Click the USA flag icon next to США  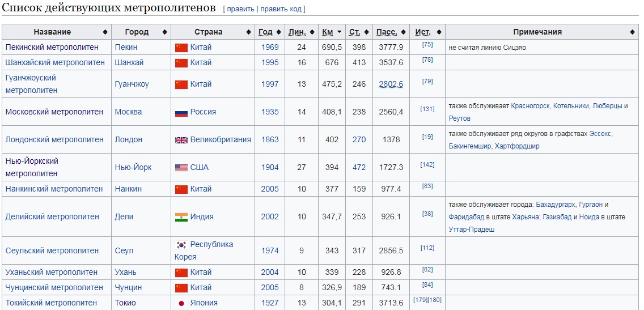[181, 168]
